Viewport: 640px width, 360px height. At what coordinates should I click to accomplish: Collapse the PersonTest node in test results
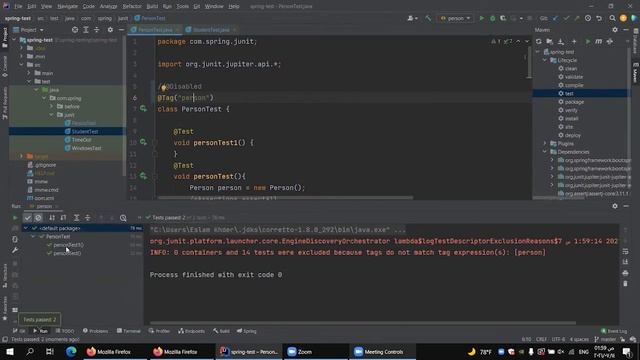coord(33,236)
